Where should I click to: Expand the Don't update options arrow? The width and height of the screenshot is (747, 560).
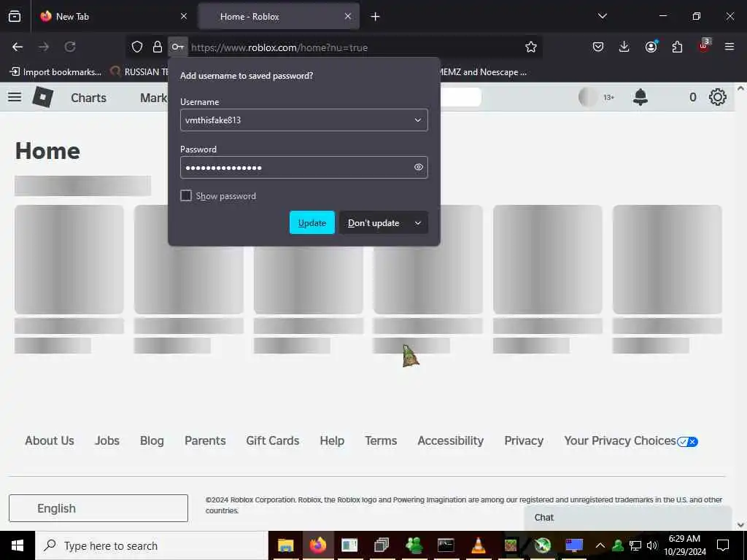(418, 223)
